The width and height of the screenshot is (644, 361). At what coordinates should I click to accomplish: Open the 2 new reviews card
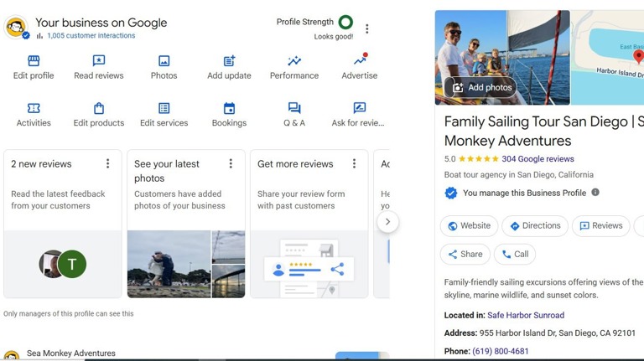coord(63,224)
